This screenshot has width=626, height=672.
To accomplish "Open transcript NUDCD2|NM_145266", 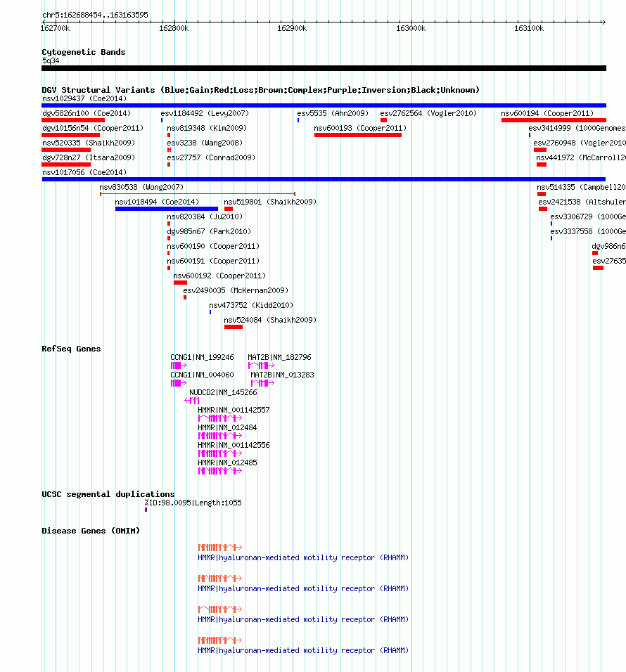I will coord(223,392).
